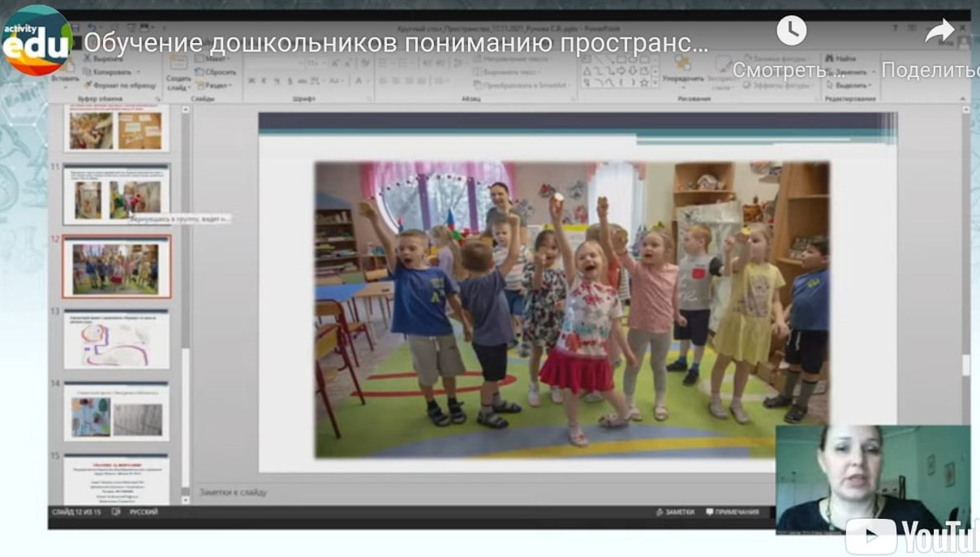Click Копировать in the clipboard group
Screen dimensions: 980x557
click(x=112, y=71)
